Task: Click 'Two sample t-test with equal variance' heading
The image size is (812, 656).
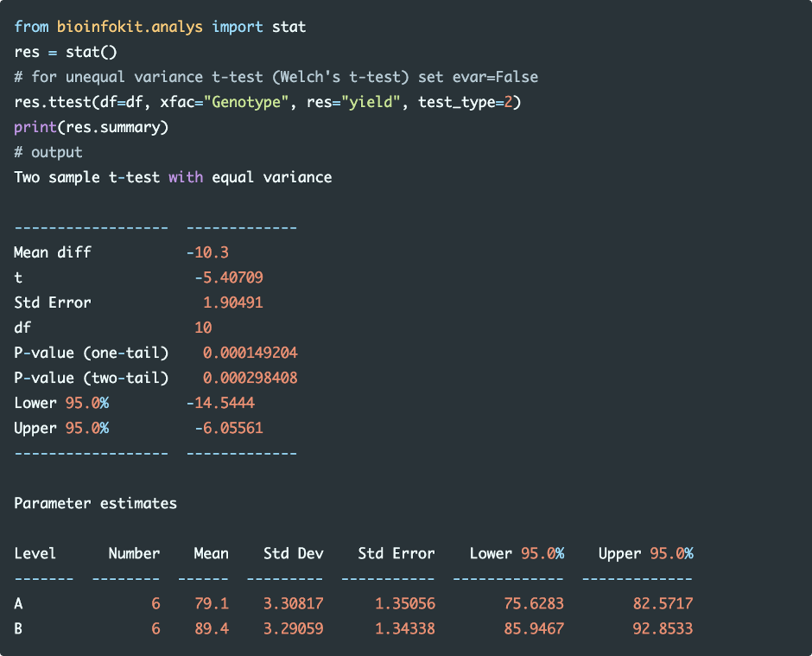Action: (173, 177)
